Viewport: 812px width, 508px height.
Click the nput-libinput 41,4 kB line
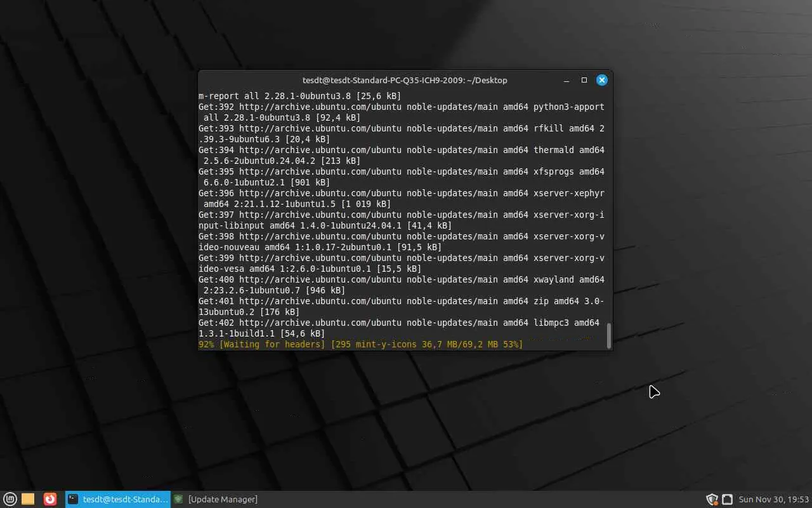coord(325,225)
